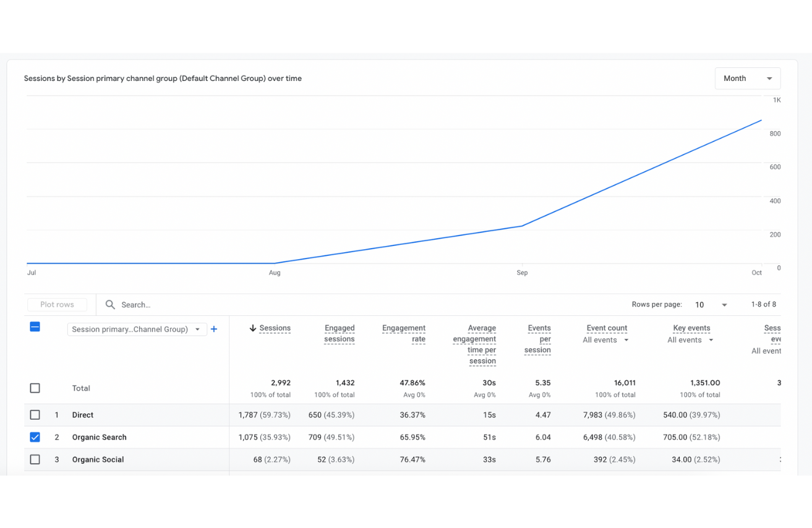This screenshot has height=528, width=812.
Task: Open Key events All events dropdown
Action: [x=690, y=340]
